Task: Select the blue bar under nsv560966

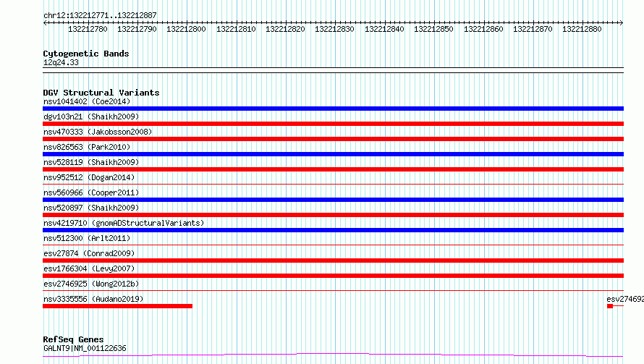Action: point(333,200)
